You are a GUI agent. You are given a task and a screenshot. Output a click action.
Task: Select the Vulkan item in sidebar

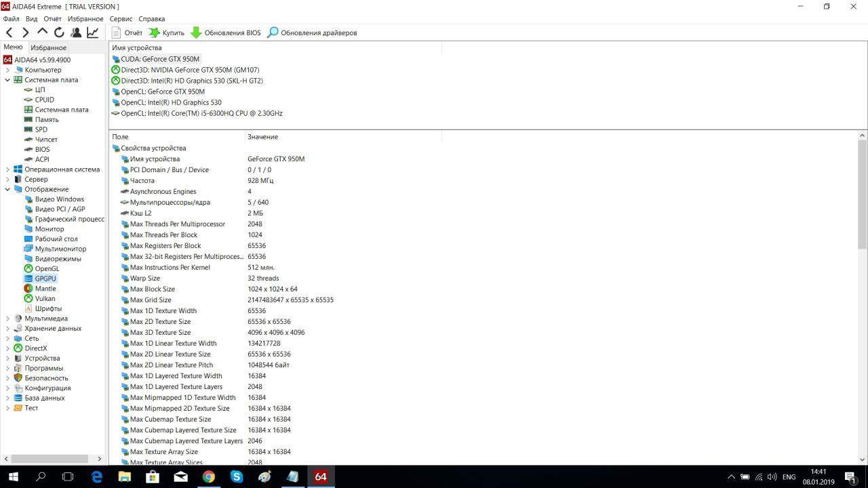click(45, 298)
